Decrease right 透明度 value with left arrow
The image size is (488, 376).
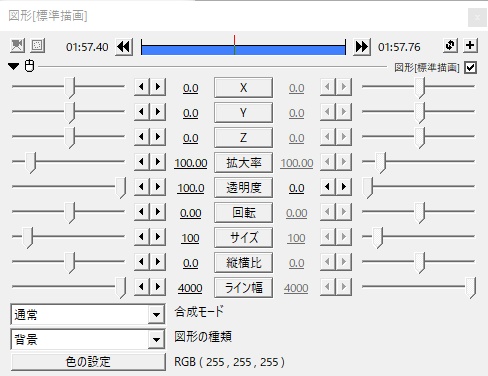[x=328, y=187]
